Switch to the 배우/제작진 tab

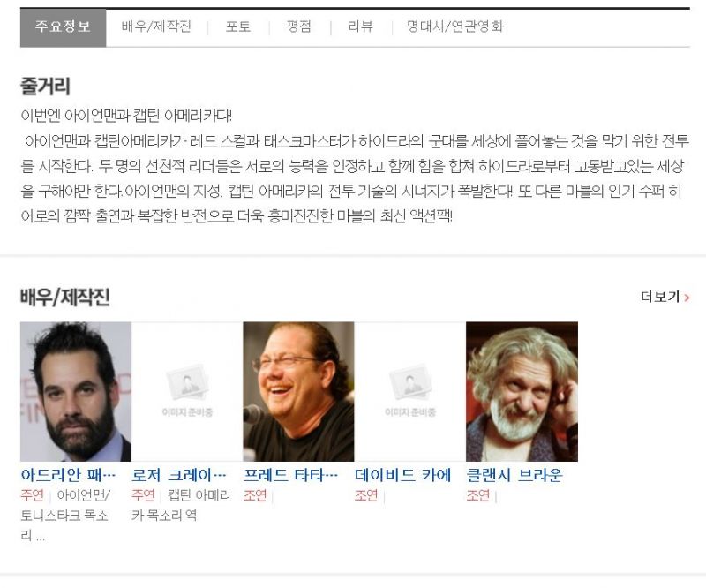pos(156,26)
